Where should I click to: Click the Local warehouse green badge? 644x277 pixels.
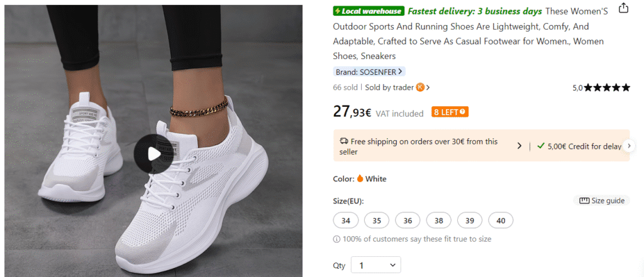click(x=369, y=11)
